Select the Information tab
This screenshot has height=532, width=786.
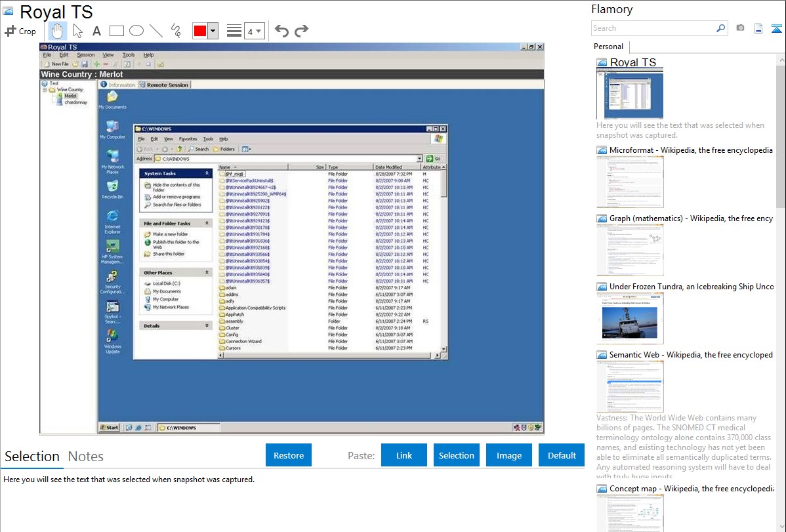click(x=118, y=85)
